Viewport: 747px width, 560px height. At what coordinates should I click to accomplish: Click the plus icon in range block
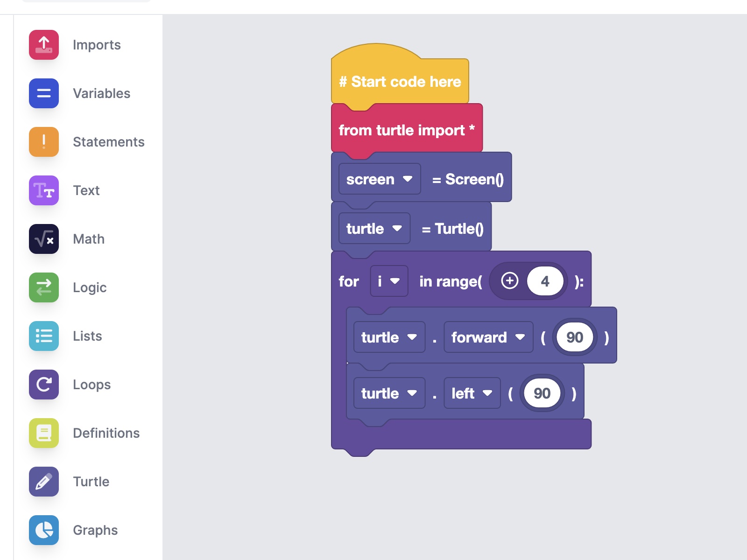coord(509,281)
